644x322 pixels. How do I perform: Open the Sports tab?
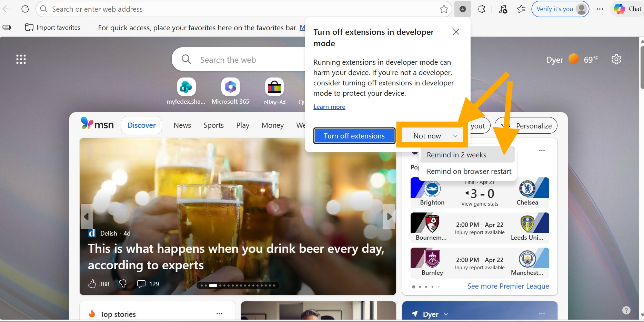tap(213, 125)
